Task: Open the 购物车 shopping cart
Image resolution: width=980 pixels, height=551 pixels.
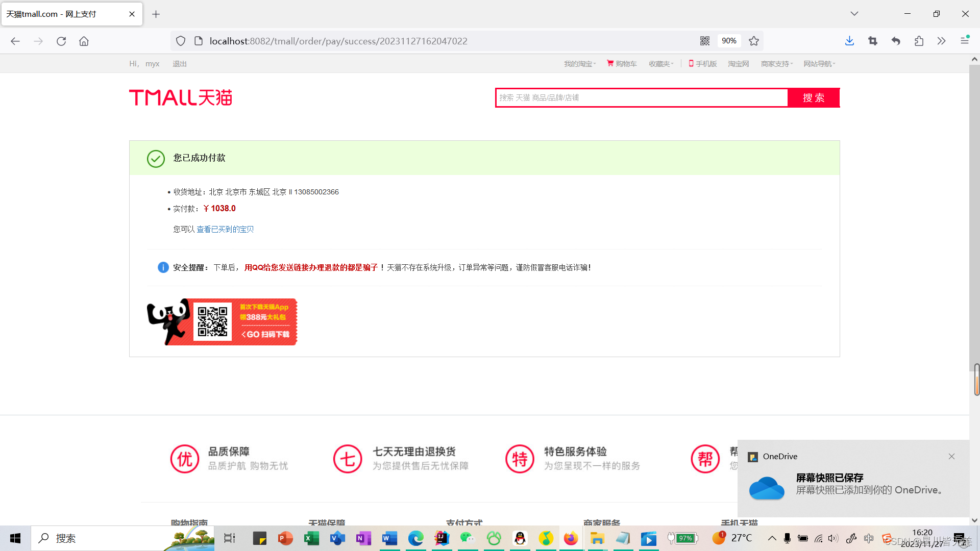Action: (x=622, y=64)
